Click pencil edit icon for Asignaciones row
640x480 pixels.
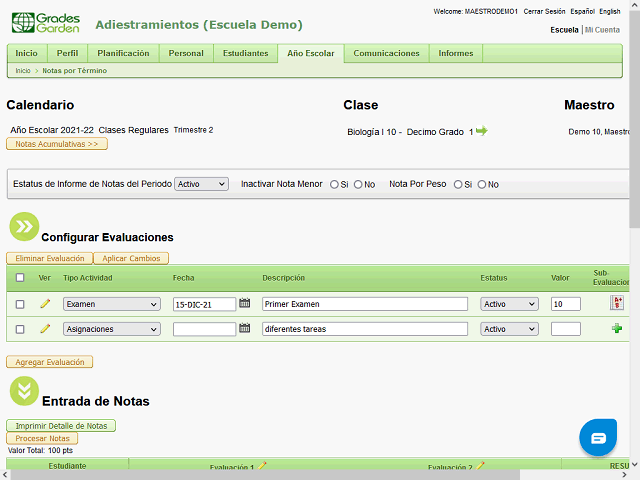(x=44, y=329)
